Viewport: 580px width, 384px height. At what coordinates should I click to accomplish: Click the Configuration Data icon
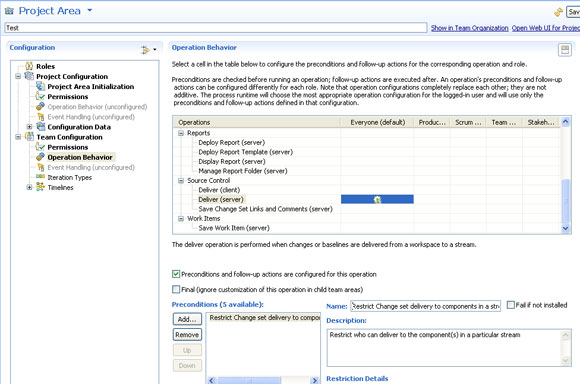pyautogui.click(x=40, y=127)
